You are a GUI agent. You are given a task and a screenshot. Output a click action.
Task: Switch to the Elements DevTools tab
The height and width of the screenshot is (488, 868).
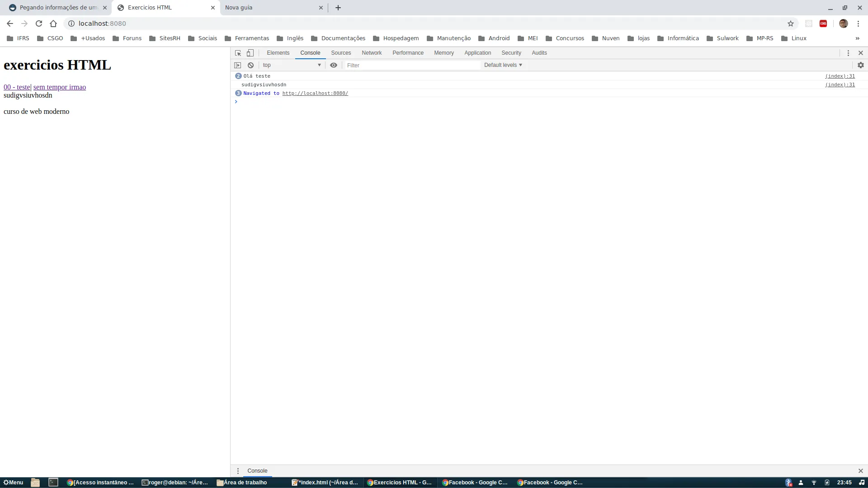[278, 53]
